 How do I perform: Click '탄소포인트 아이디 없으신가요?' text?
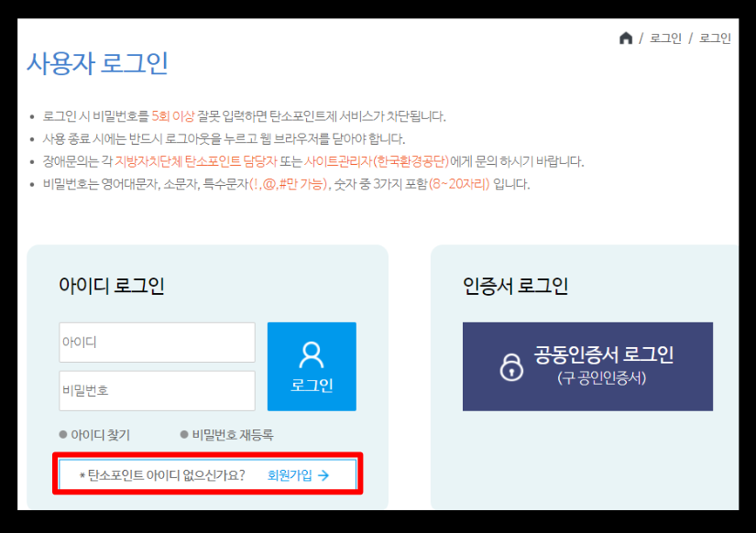[167, 475]
